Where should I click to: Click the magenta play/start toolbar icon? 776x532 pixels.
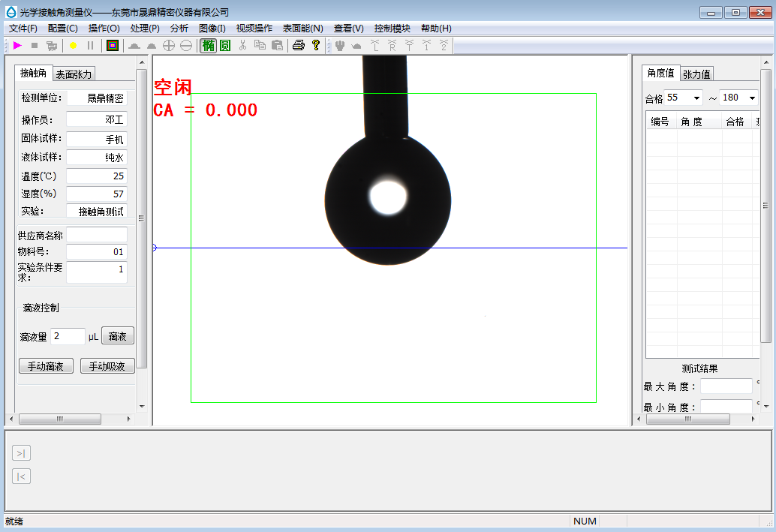point(17,46)
